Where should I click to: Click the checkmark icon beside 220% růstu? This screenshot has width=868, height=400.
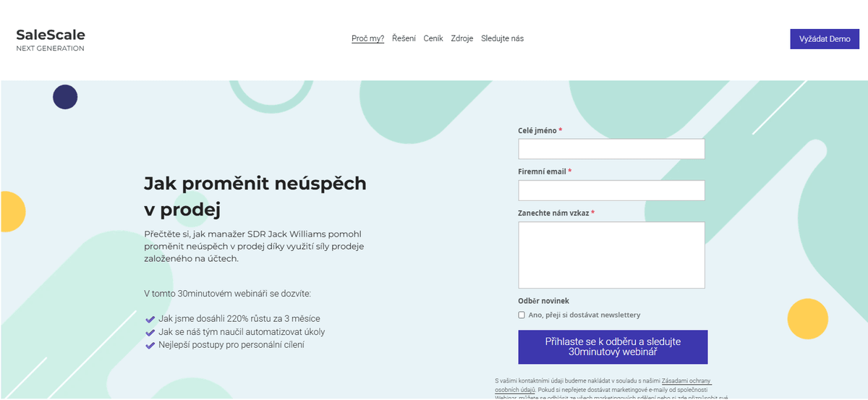point(150,319)
